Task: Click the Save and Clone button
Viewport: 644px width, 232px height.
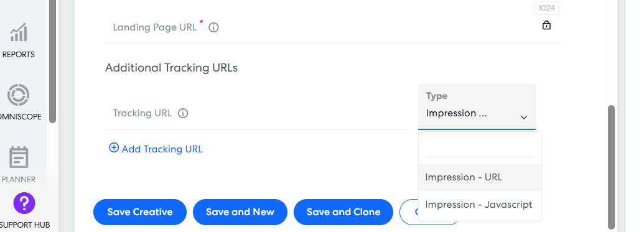Action: coord(343,212)
